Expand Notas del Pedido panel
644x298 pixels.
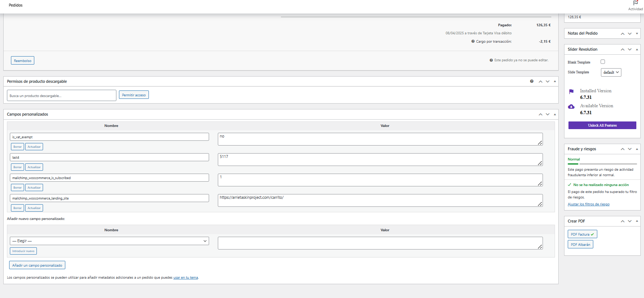(x=637, y=34)
